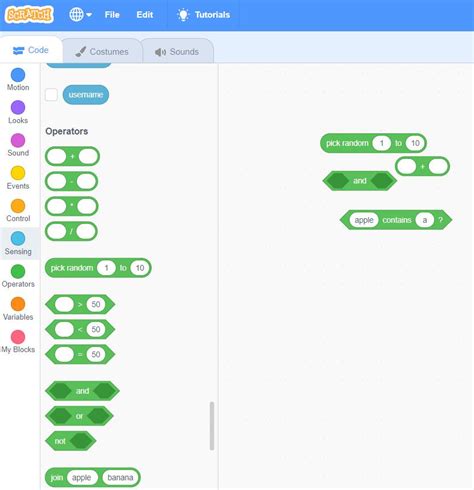The width and height of the screenshot is (474, 490).
Task: Select the Motion category circle
Action: 18,75
